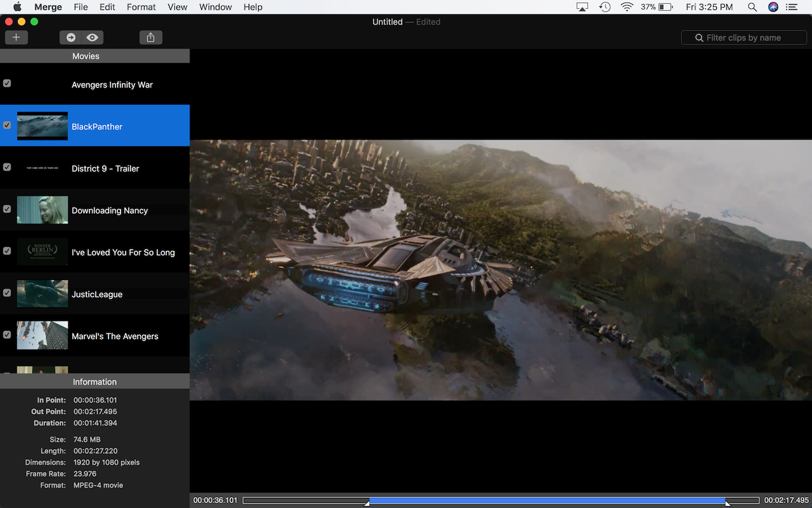Click the add clip plus button
The image size is (812, 508).
[x=16, y=37]
